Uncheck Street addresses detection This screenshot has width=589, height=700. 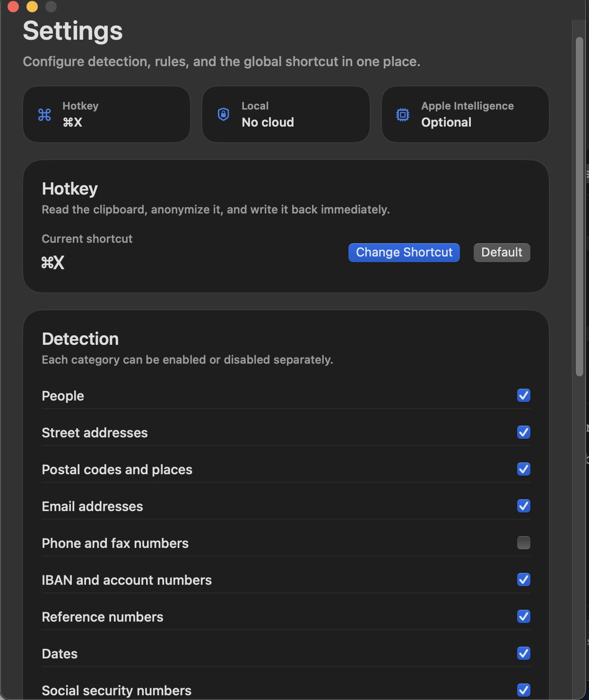tap(523, 432)
